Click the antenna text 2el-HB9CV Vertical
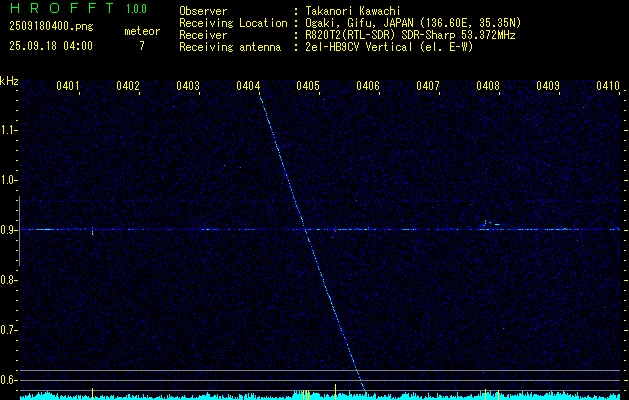 (359, 47)
